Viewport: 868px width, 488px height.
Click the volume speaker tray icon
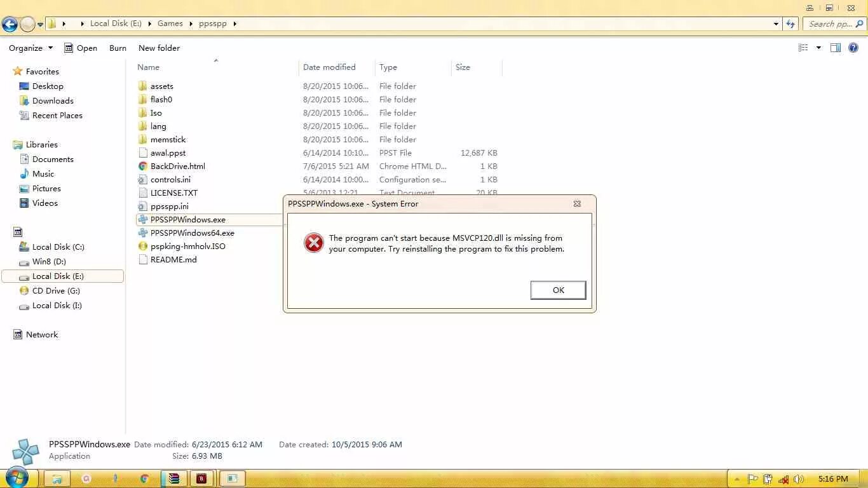click(799, 479)
